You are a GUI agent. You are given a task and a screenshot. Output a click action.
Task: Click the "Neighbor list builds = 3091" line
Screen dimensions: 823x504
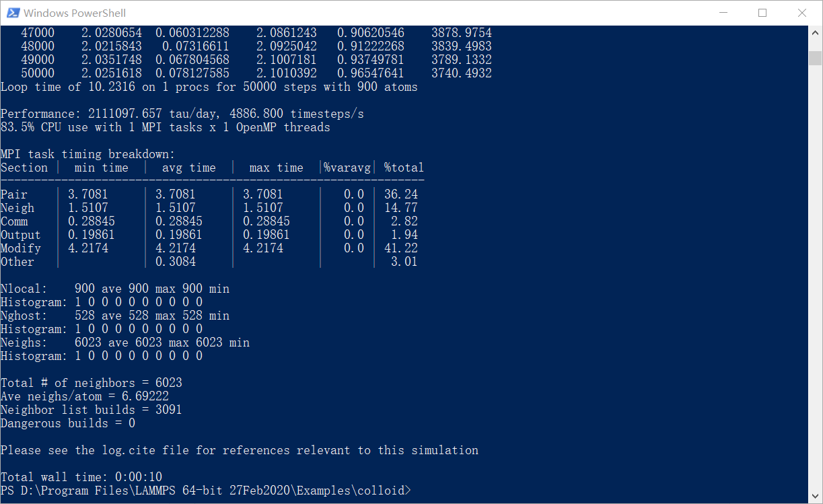[x=91, y=410]
